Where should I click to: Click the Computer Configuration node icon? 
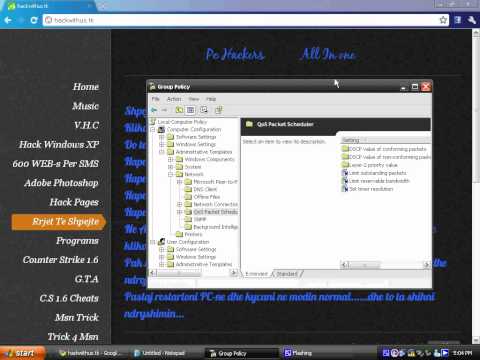(161, 129)
